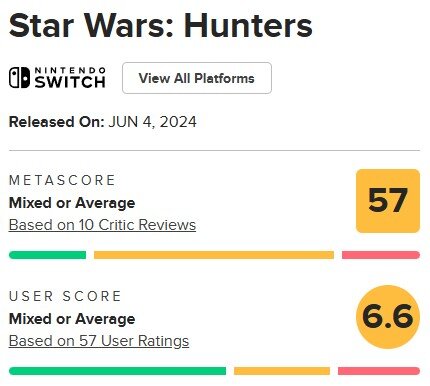
Task: Select the green positive bar under User Score
Action: pos(117,371)
